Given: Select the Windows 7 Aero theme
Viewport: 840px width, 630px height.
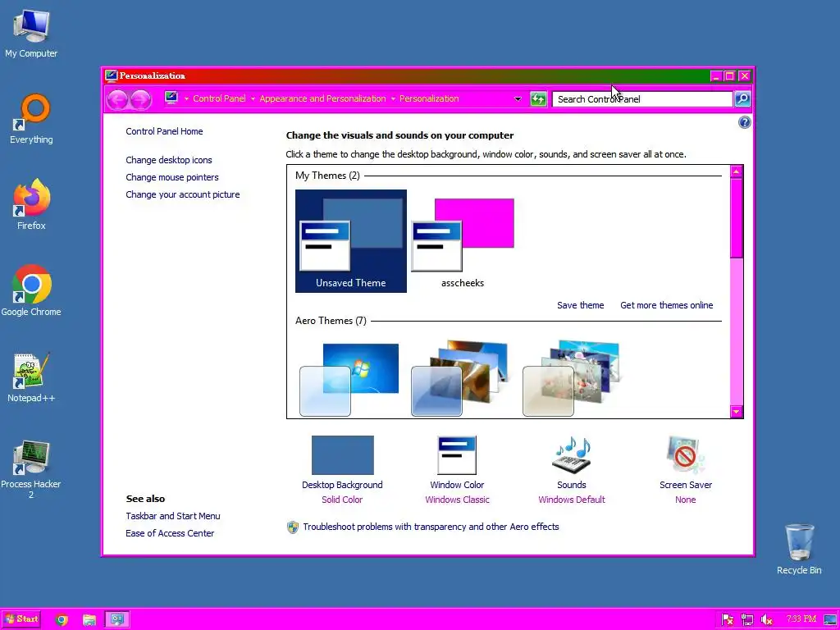Looking at the screenshot, I should pos(349,379).
